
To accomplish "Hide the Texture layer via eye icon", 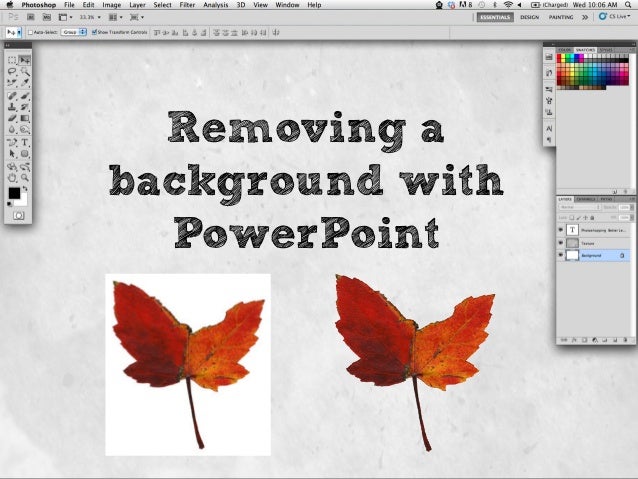I will pyautogui.click(x=561, y=243).
